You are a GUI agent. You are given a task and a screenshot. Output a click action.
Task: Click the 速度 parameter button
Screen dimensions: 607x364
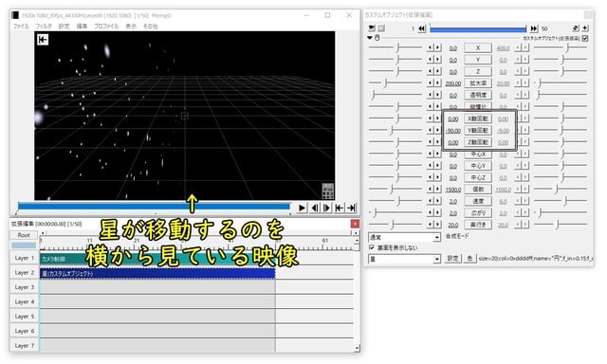(478, 201)
